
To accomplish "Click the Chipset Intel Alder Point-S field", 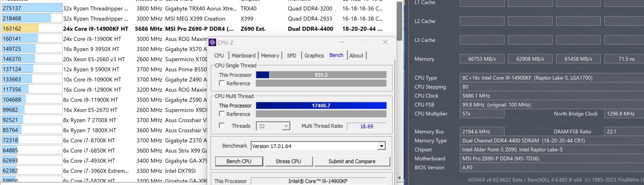I will point(552,149).
